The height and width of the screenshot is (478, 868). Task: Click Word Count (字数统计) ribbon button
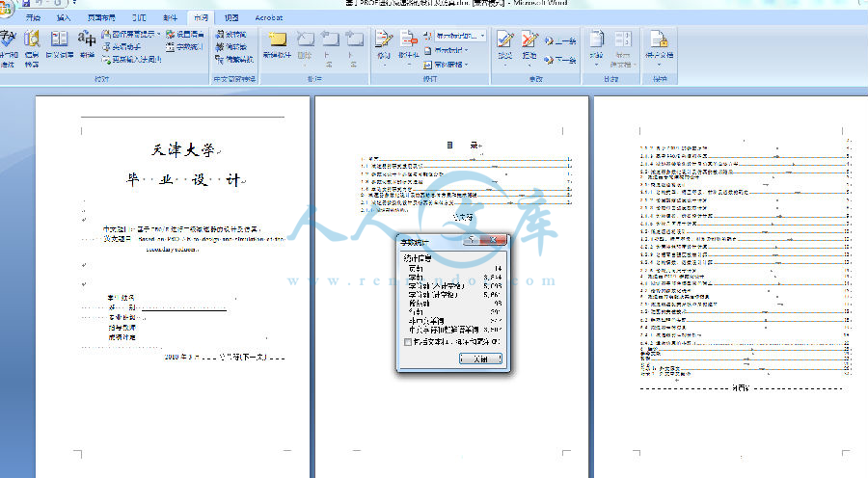(x=185, y=47)
